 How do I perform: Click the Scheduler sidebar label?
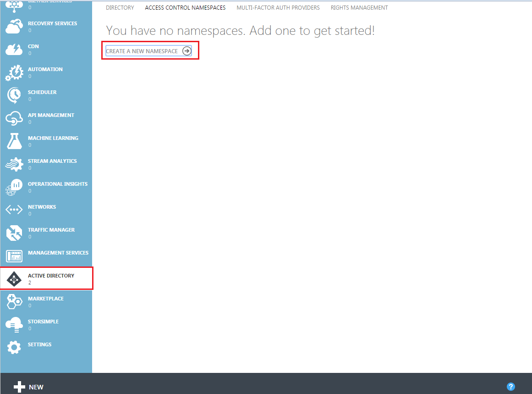tap(42, 92)
